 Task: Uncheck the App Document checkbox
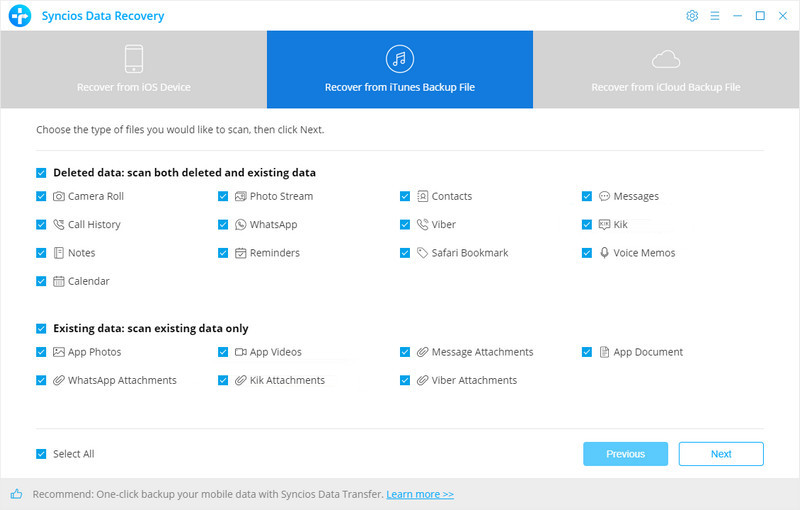coord(587,352)
